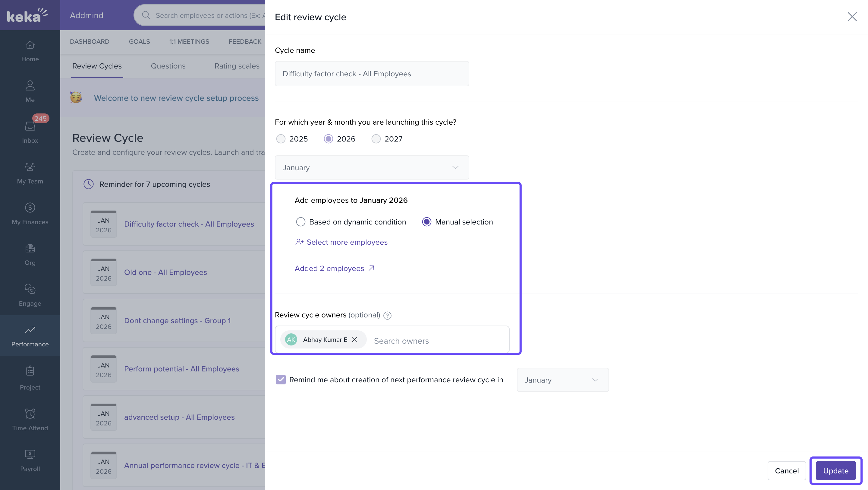Click the Engage sidebar icon

[30, 294]
